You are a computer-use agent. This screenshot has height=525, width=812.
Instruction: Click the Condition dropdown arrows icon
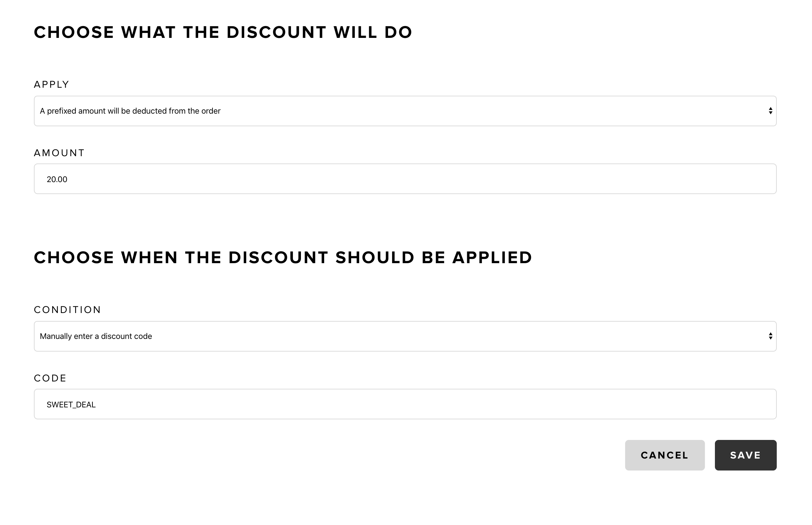pos(770,336)
